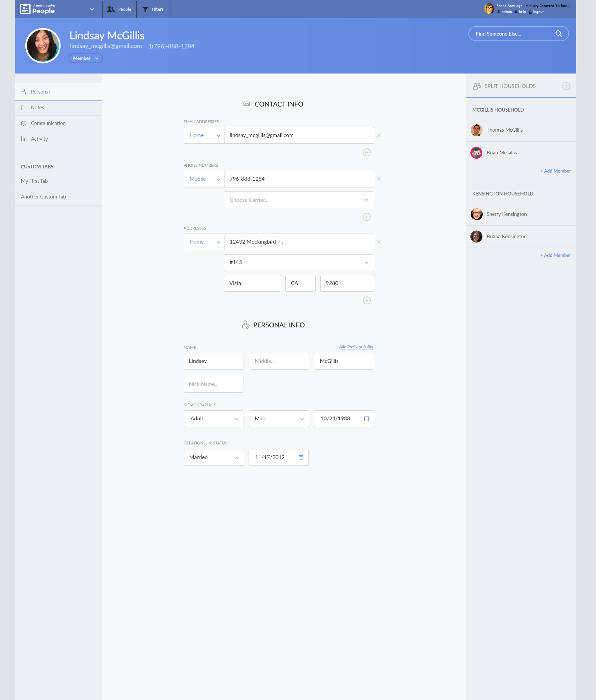Viewport: 596px width, 700px height.
Task: Open the Choose Carrier dropdown
Action: pyautogui.click(x=299, y=200)
